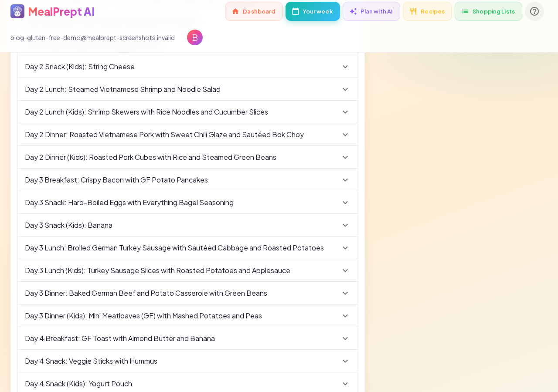Click the user avatar letter B
558x392 pixels.
(195, 37)
